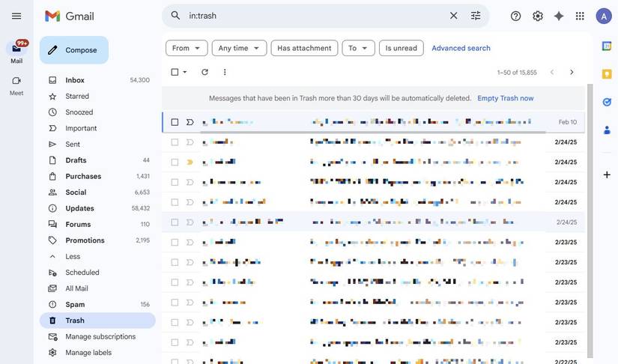Open the Advanced search link
The height and width of the screenshot is (364, 618).
coord(461,48)
